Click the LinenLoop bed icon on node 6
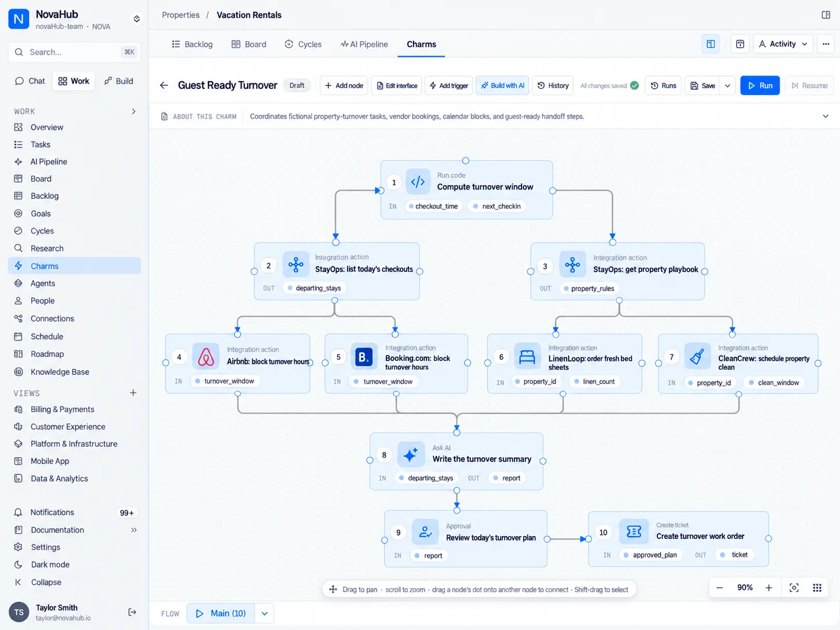The height and width of the screenshot is (630, 840). coord(527,357)
